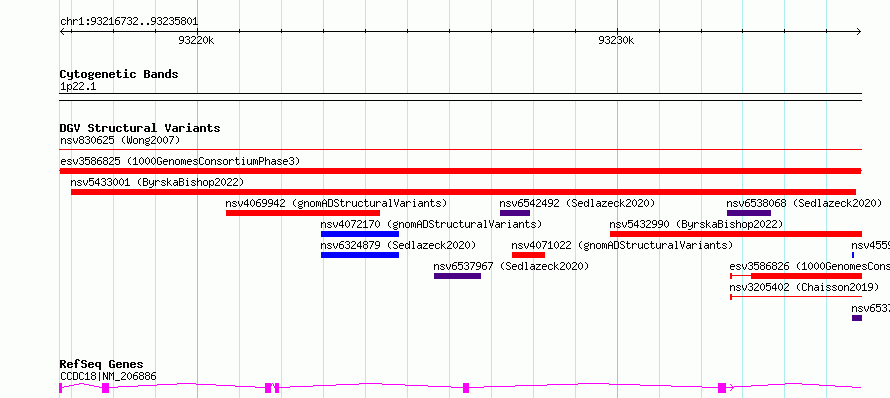
Task: Select the nsv5432990 red variant bar
Action: pos(736,234)
